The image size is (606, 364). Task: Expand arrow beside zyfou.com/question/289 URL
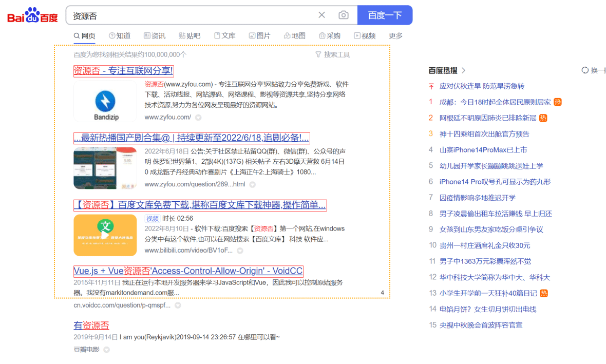252,185
